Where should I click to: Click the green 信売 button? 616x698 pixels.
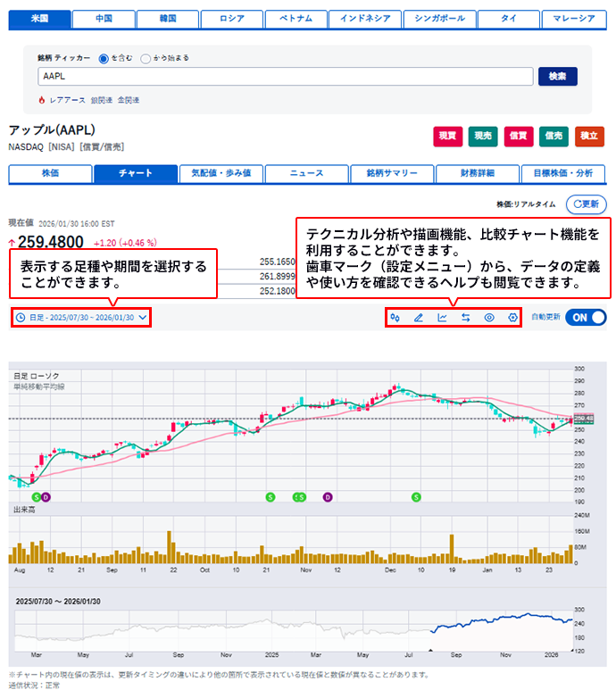[554, 137]
